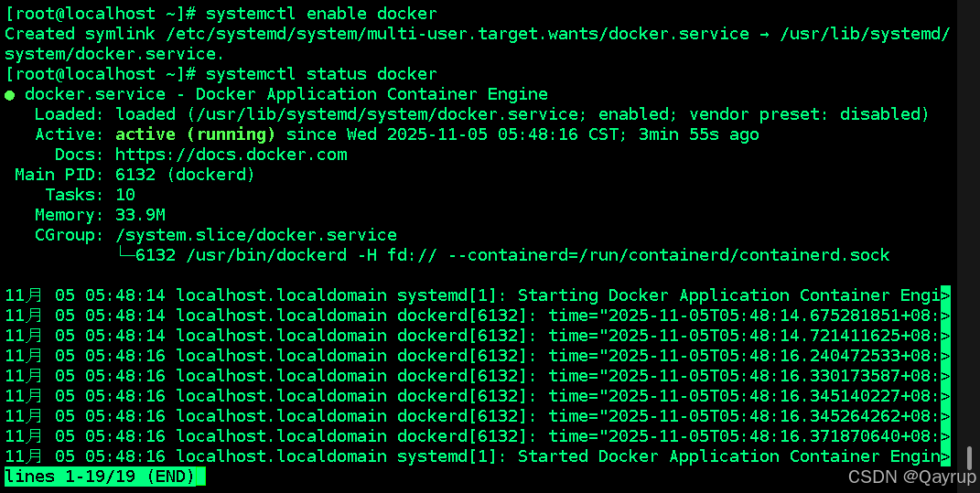This screenshot has height=493, width=980.
Task: Click the truncation arrow on the 16.371870640 log line
Action: point(945,435)
